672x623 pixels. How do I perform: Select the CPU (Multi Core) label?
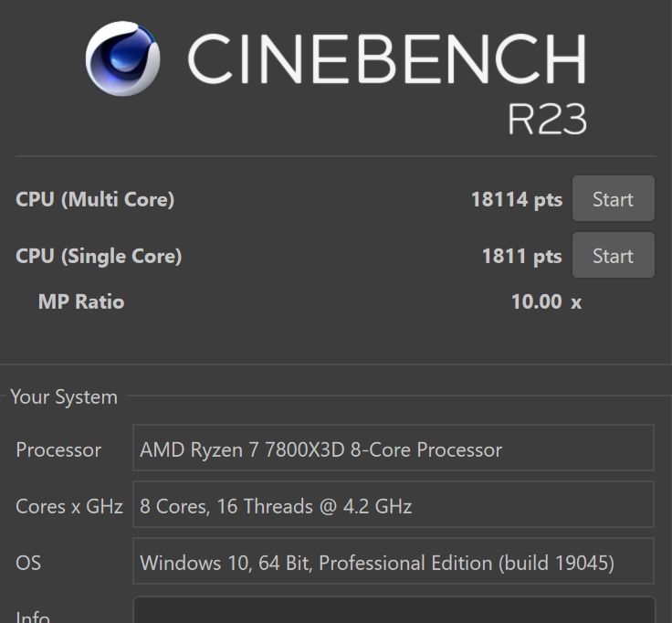pyautogui.click(x=95, y=199)
